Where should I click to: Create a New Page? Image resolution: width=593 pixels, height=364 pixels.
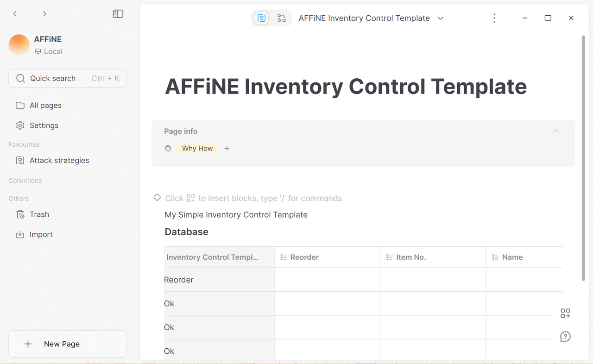click(x=67, y=344)
